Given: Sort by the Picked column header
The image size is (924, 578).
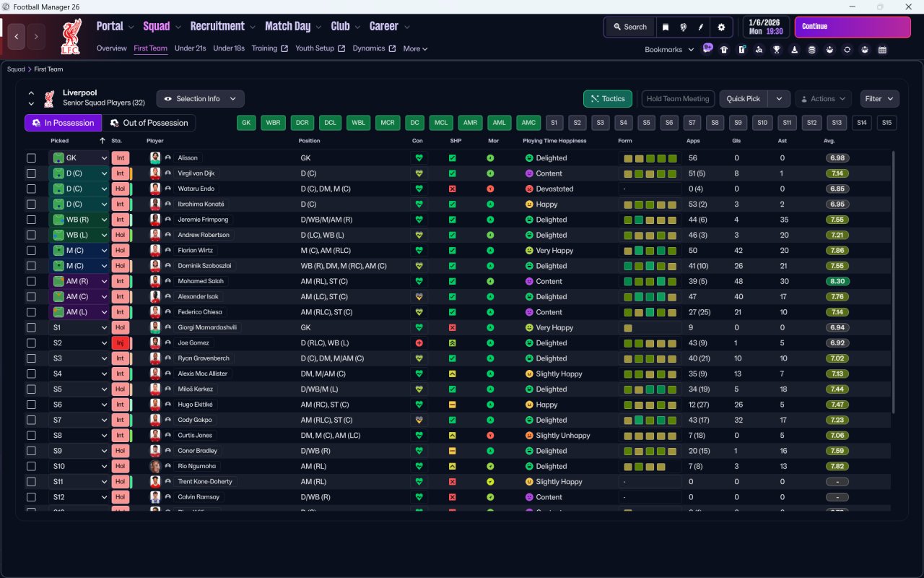Looking at the screenshot, I should click(x=60, y=141).
